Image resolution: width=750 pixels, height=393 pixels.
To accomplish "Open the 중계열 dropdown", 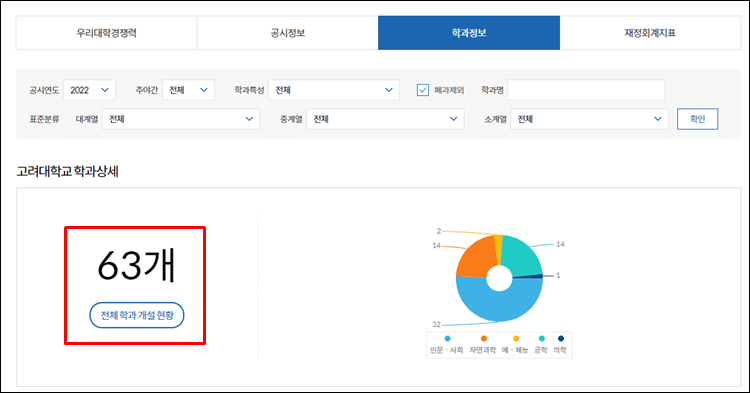I will 386,119.
